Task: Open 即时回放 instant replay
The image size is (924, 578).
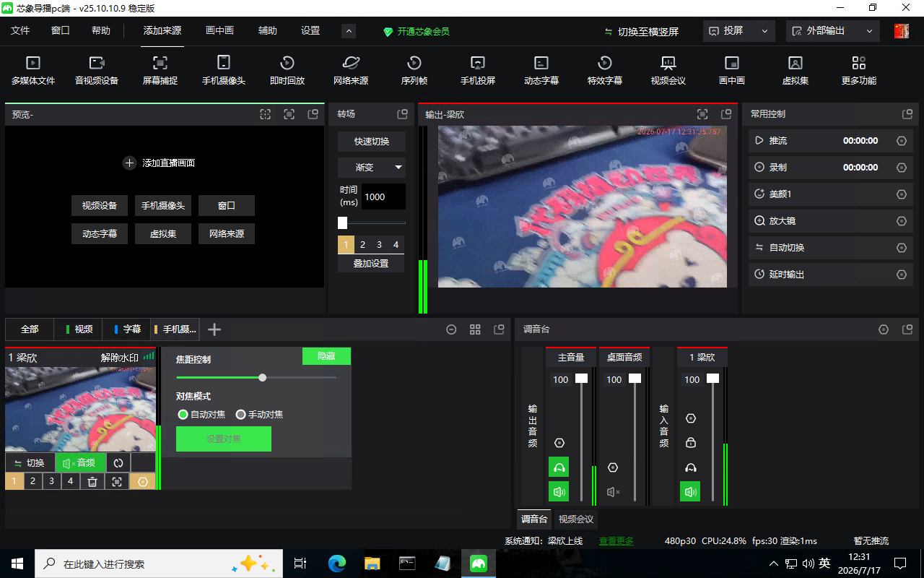Action: [x=287, y=70]
